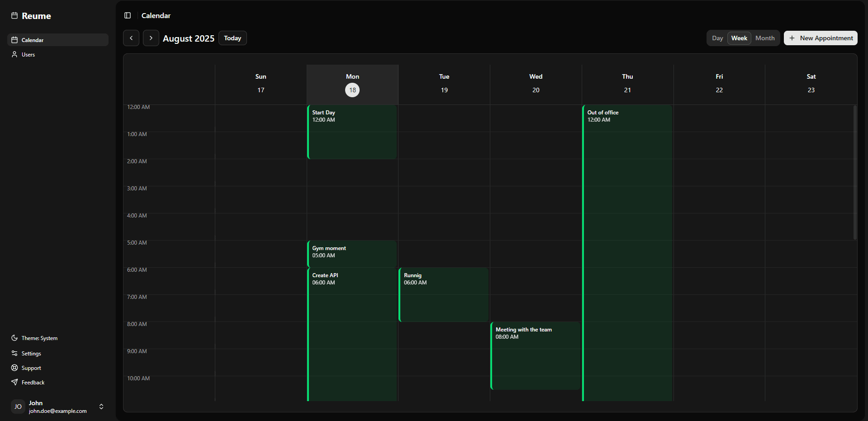
Task: Open the Support page
Action: click(31, 368)
